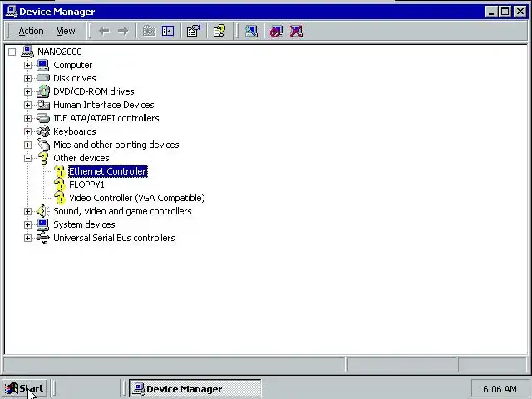This screenshot has height=399, width=532.
Task: Expand the DVD/CD-ROM drives node
Action: (x=27, y=91)
